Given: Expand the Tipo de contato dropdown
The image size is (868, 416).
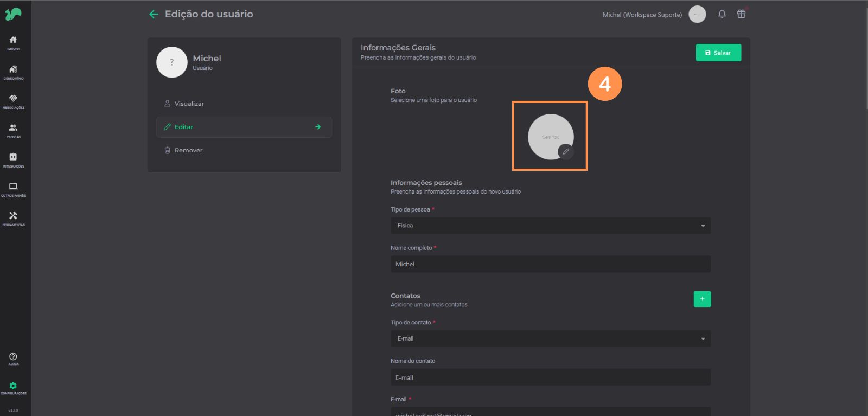Looking at the screenshot, I should (x=550, y=339).
